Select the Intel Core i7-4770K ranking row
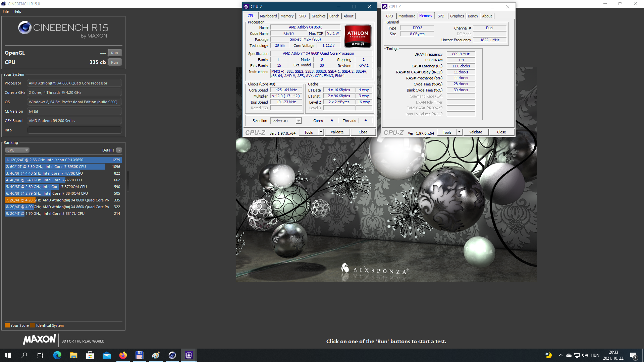644x362 pixels. [x=63, y=173]
